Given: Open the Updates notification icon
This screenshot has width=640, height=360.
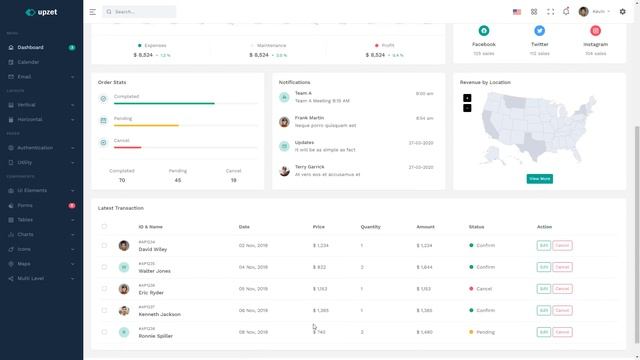Looking at the screenshot, I should click(x=284, y=146).
